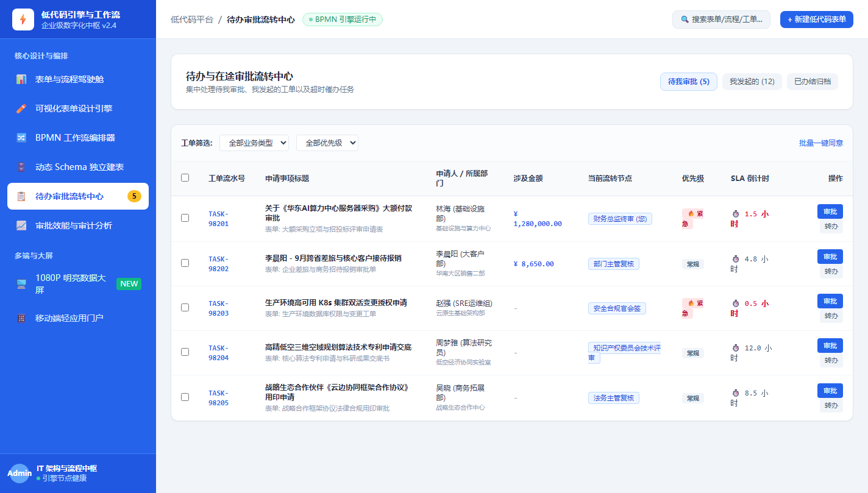868x493 pixels.
Task: Click the lightning bolt app logo
Action: 23,20
